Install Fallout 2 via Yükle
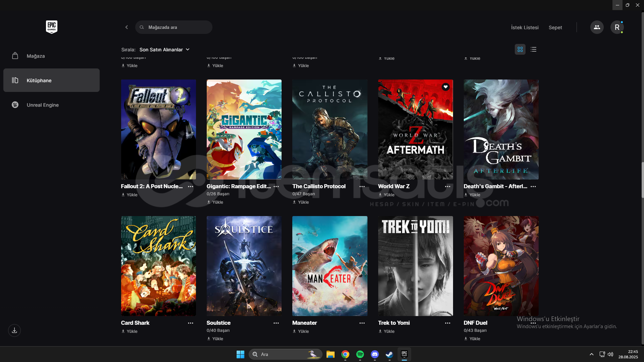 pyautogui.click(x=130, y=195)
